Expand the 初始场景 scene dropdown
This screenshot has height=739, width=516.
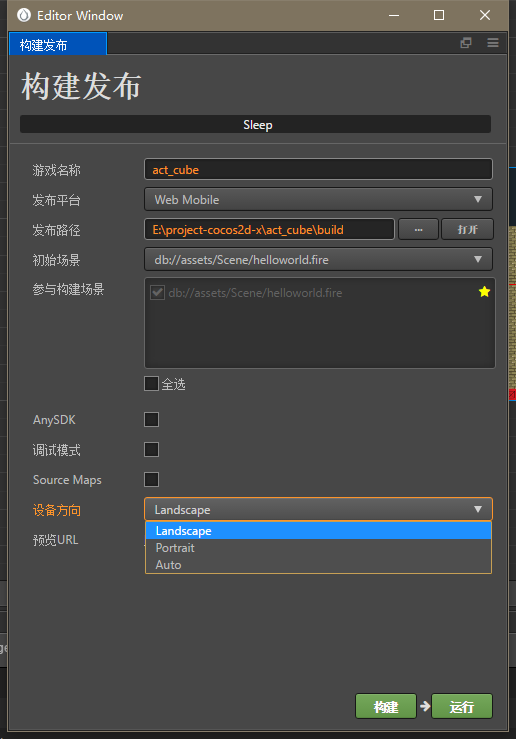pos(318,259)
